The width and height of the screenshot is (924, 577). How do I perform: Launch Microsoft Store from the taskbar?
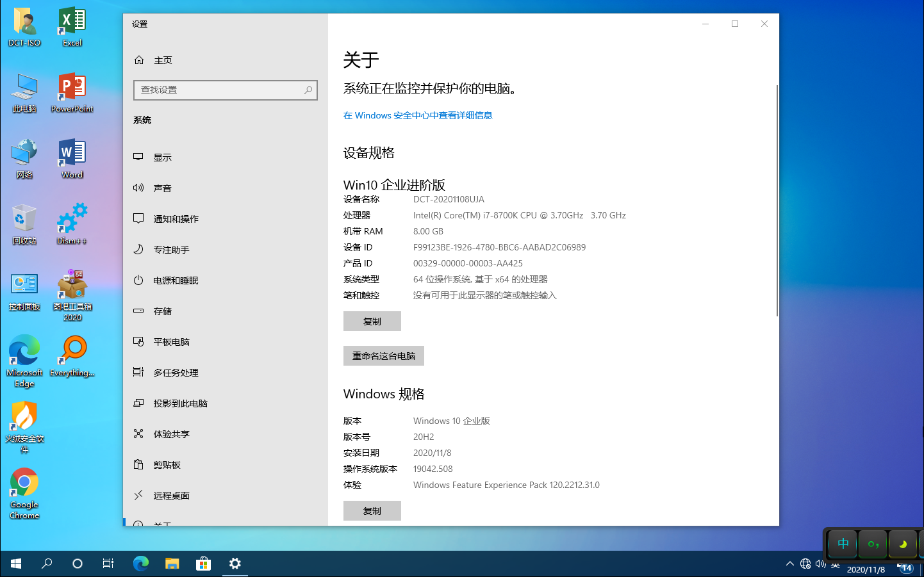(203, 564)
